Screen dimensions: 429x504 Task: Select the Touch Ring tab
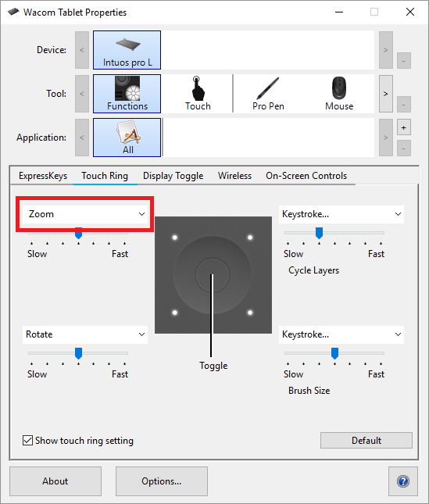point(105,176)
